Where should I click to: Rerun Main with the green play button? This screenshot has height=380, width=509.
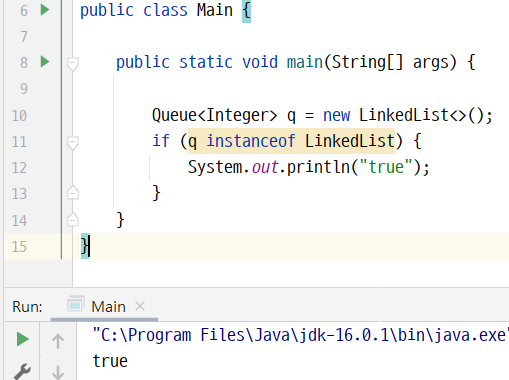coord(22,339)
